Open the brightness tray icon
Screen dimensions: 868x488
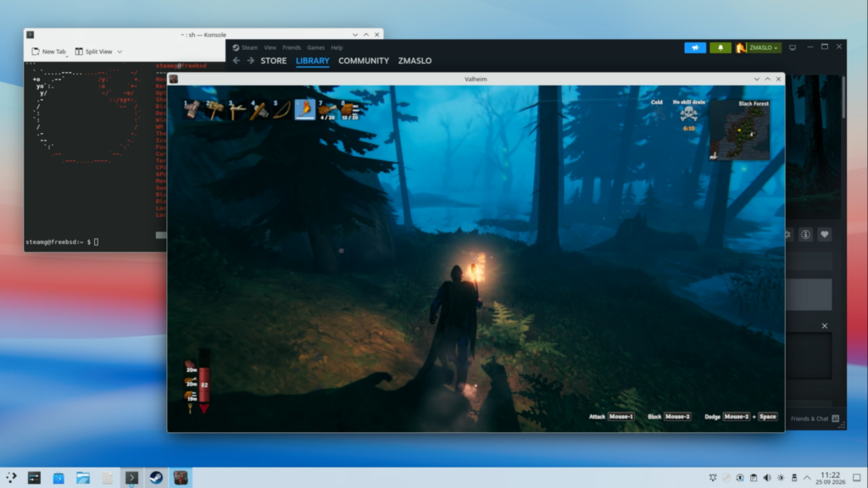click(781, 478)
